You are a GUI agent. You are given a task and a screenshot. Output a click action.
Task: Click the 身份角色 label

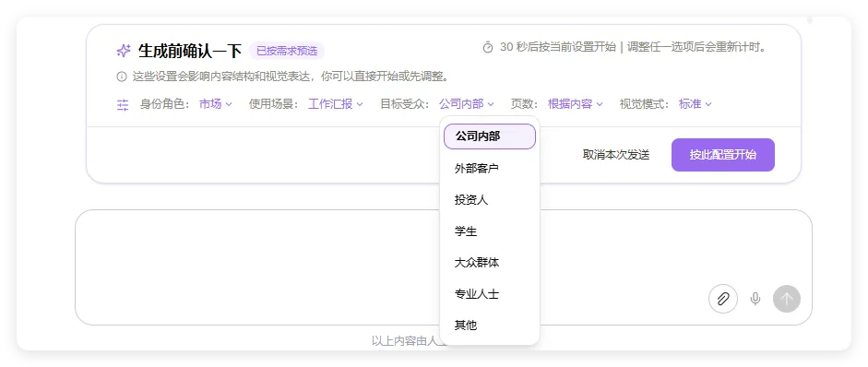click(x=165, y=103)
